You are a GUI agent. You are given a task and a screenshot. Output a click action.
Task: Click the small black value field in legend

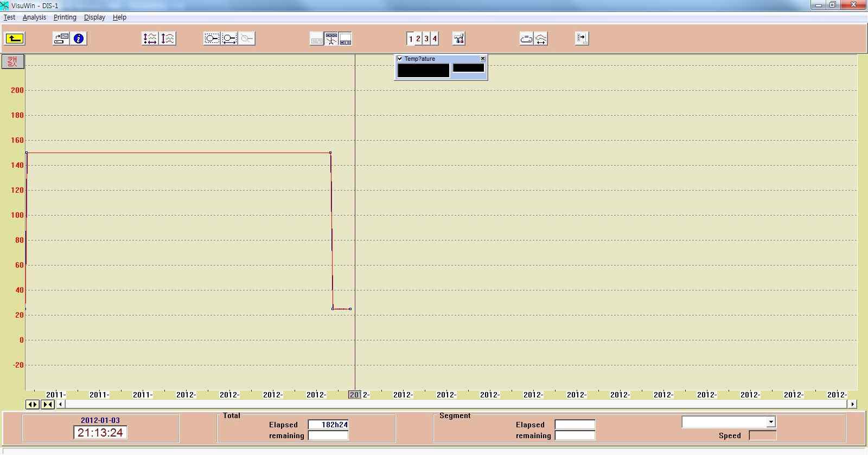468,68
